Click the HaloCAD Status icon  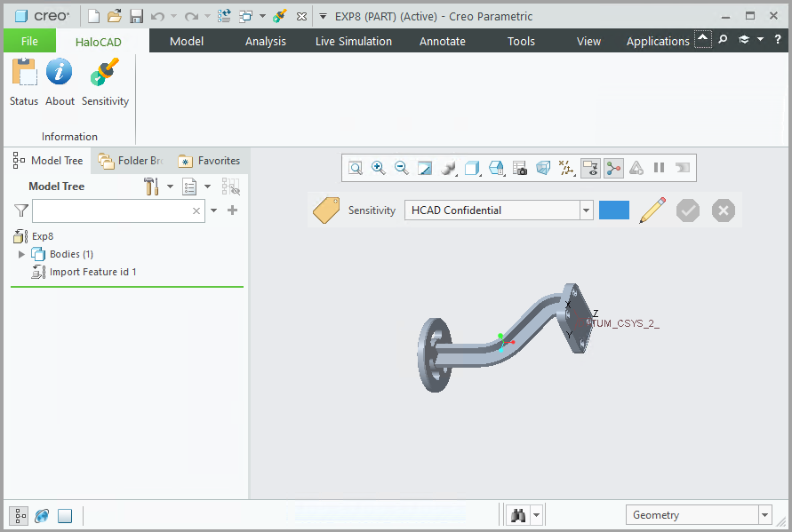24,73
